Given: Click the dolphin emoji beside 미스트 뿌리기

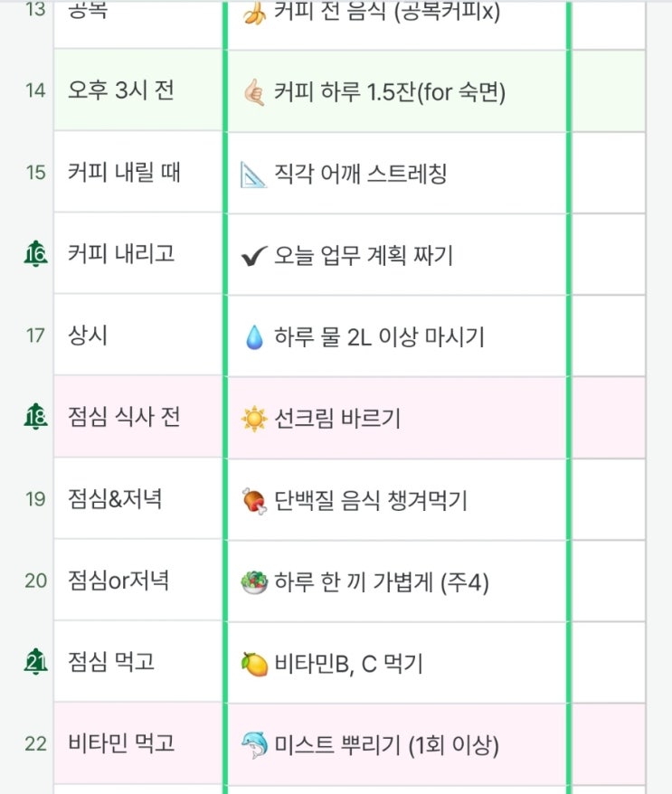Looking at the screenshot, I should coord(254,745).
